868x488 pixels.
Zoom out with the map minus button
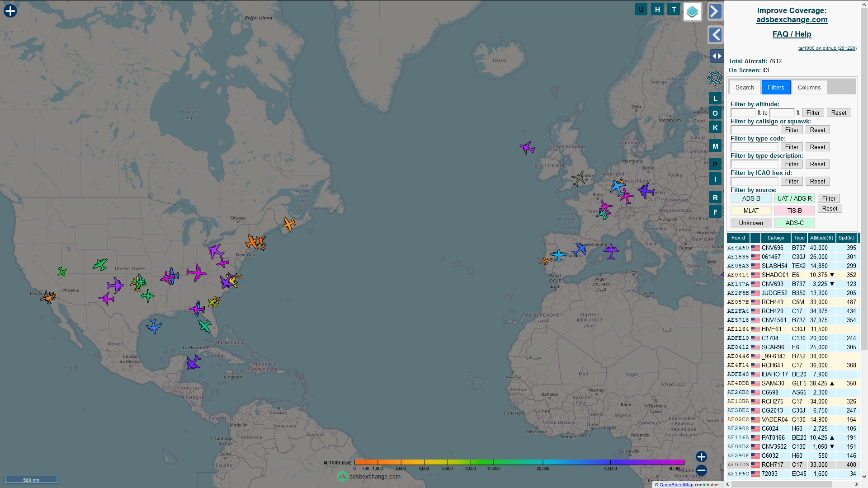pos(701,470)
